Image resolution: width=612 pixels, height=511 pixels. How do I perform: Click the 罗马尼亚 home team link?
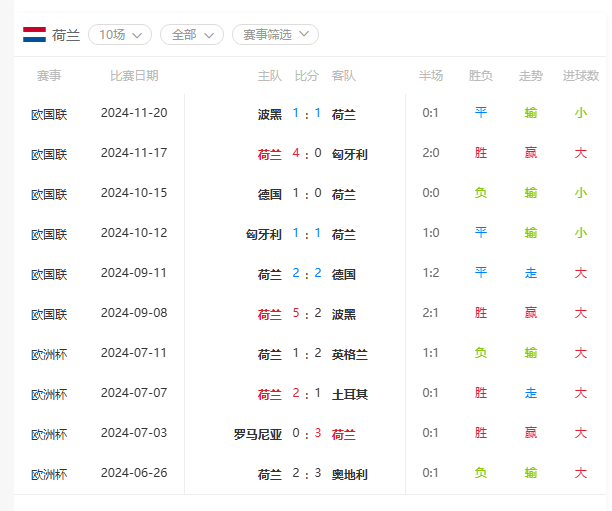pos(258,434)
